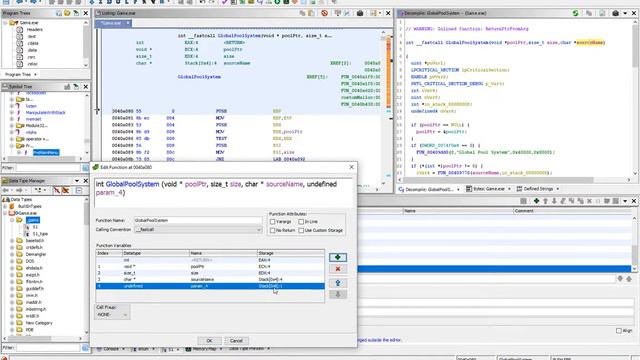Click open-folder icon in Program Trees header
The image size is (640, 360).
(67, 13)
